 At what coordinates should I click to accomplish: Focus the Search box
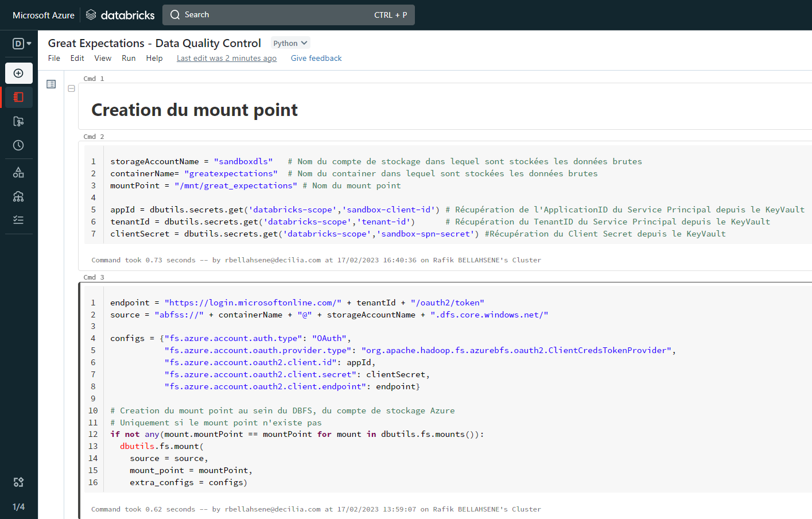(289, 15)
